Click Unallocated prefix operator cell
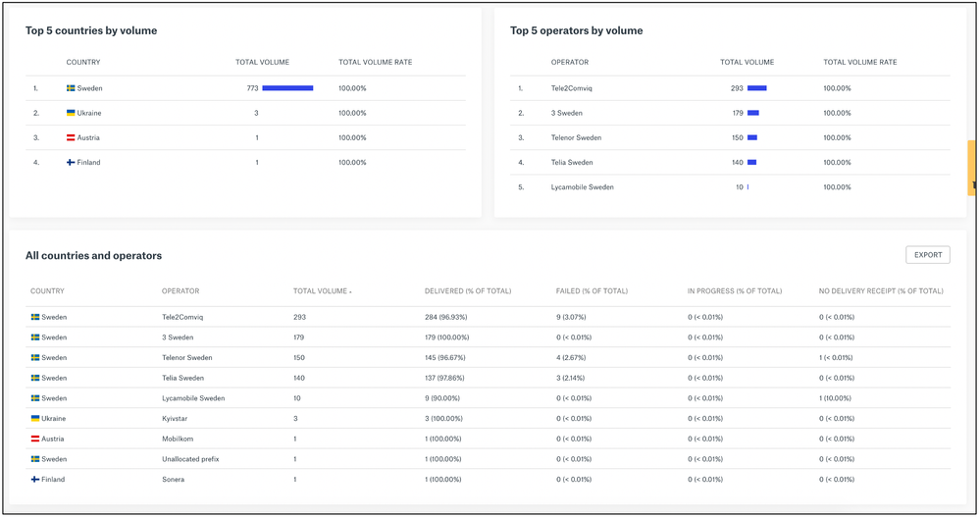Image resolution: width=980 pixels, height=518 pixels. 190,459
